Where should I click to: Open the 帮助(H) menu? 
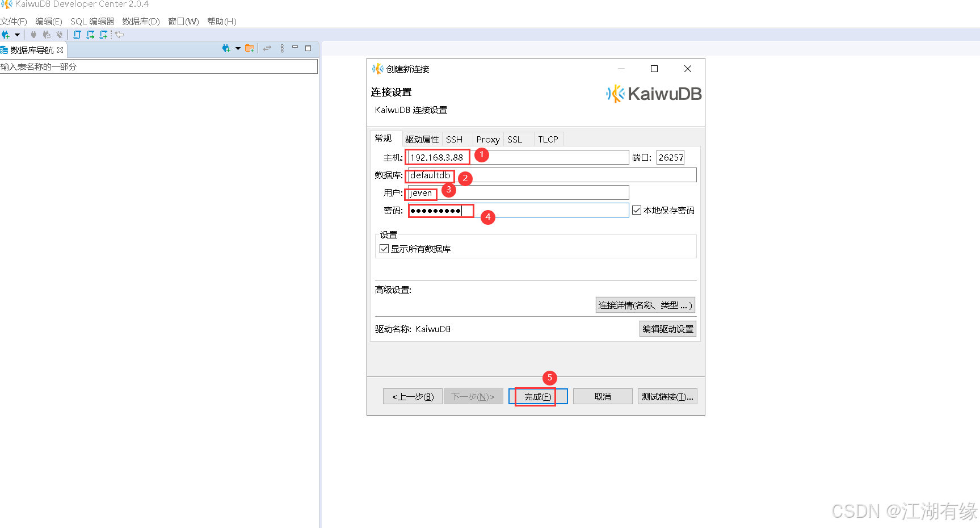[221, 22]
